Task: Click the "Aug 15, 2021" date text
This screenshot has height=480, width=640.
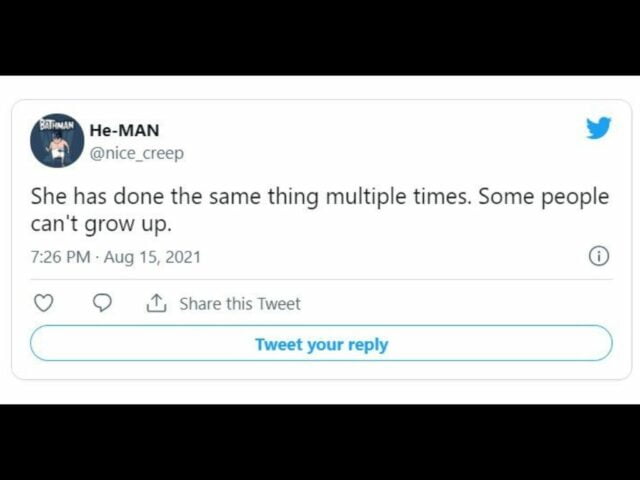Action: [x=154, y=257]
